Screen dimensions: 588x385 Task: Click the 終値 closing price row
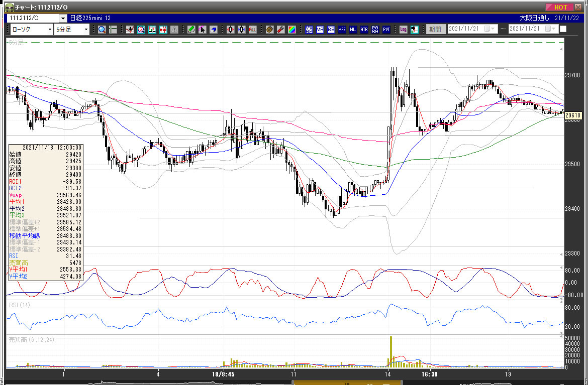coord(45,175)
